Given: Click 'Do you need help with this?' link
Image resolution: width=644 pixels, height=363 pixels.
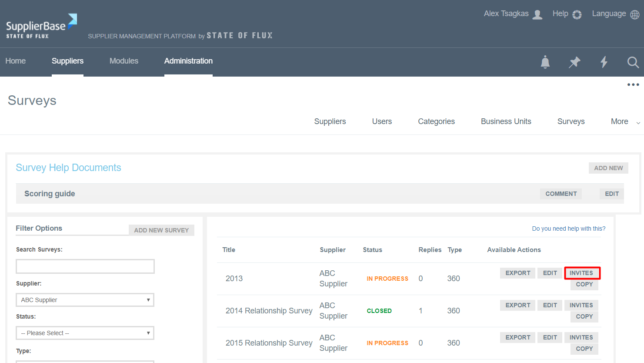Looking at the screenshot, I should (x=568, y=229).
